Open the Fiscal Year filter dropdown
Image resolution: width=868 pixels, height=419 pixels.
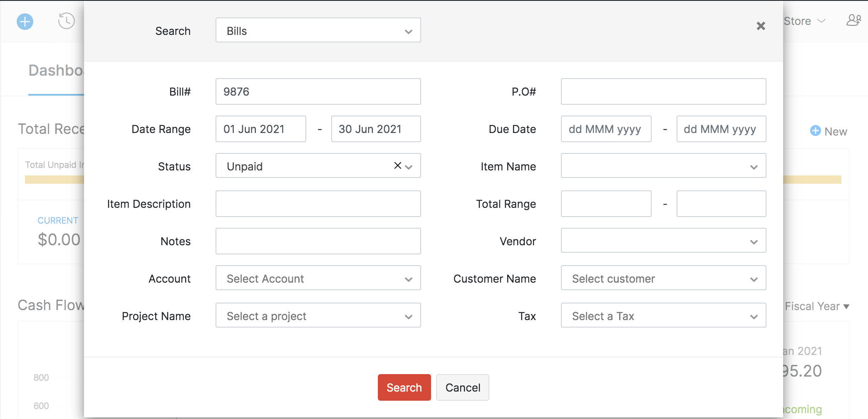(816, 306)
